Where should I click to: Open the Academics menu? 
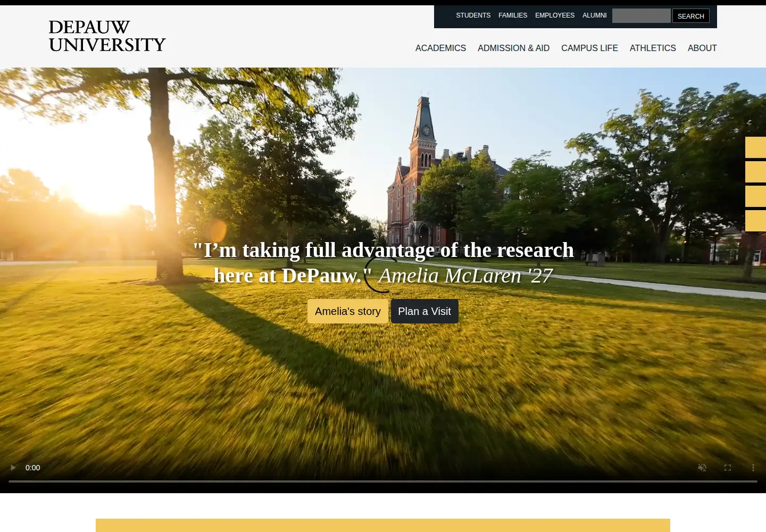(x=440, y=48)
